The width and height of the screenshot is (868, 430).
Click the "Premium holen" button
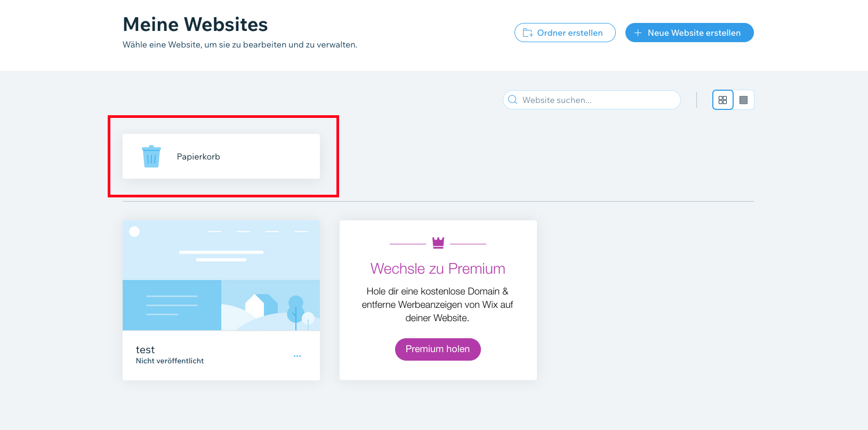438,349
